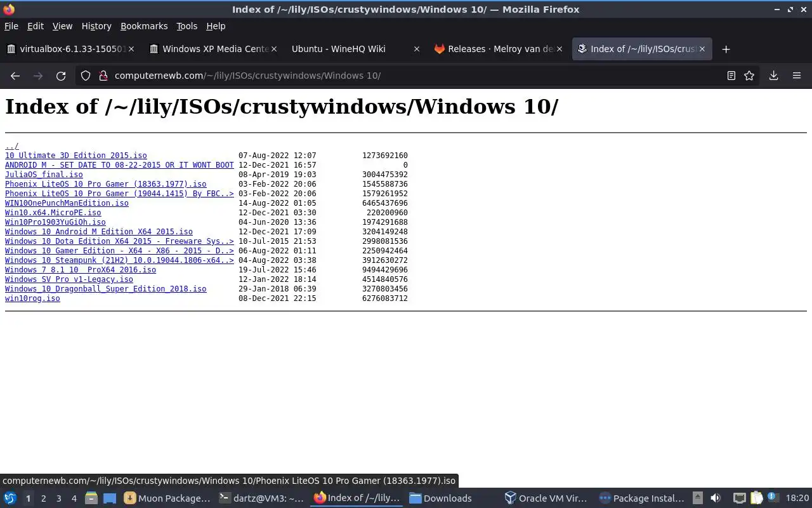
Task: Open the volume speaker tray icon
Action: (716, 498)
